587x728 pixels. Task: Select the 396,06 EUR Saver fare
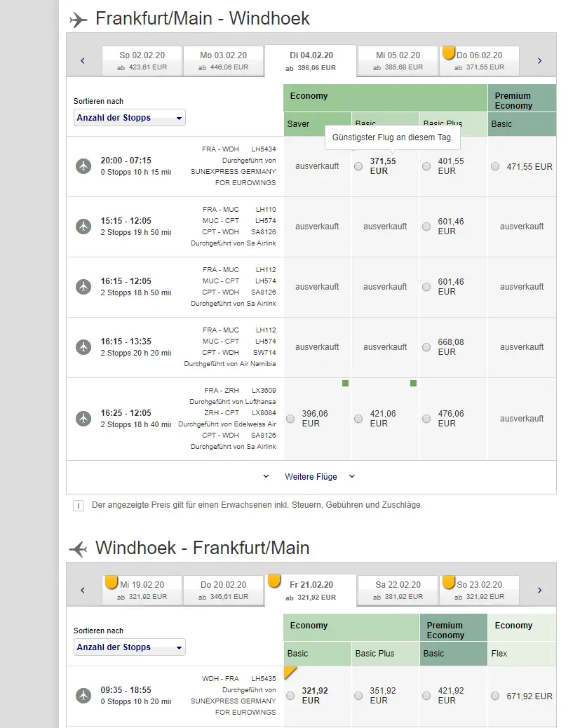click(x=290, y=419)
